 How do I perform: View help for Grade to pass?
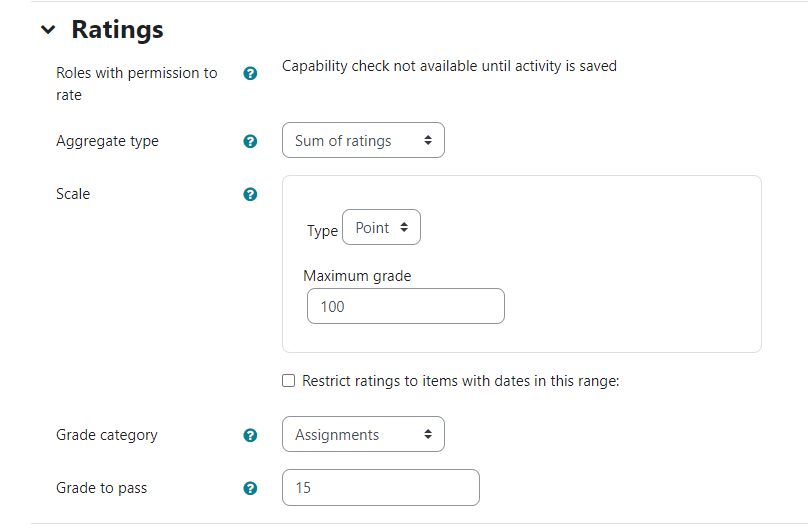point(251,489)
